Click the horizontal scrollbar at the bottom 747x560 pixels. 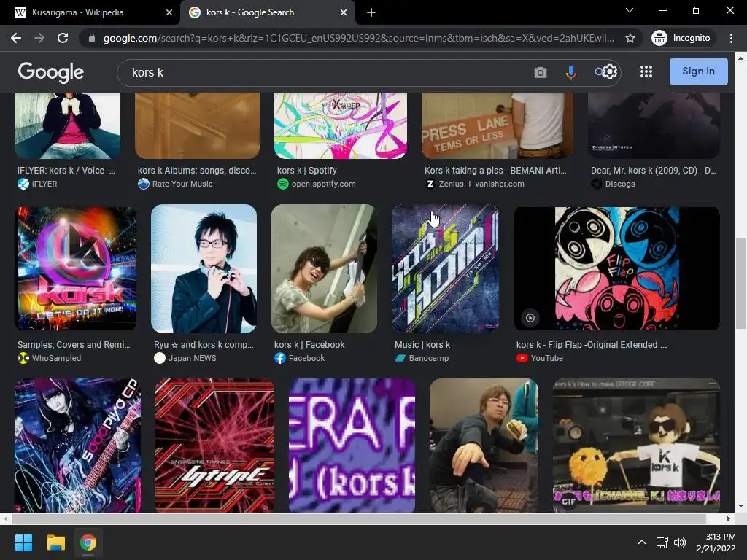click(359, 518)
